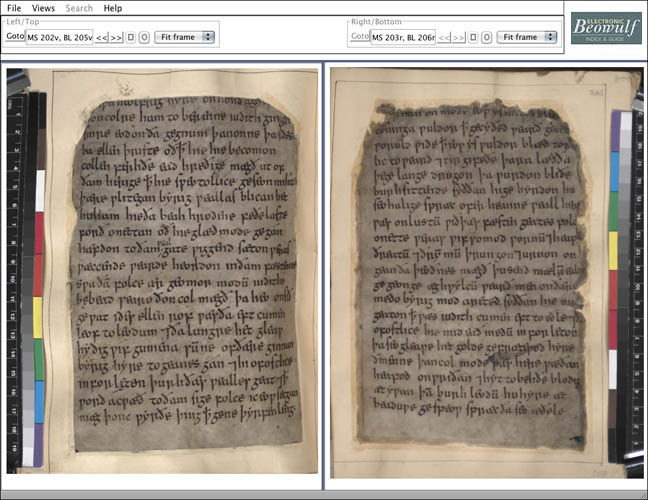Go to next folio in Right/Bottom panel
The image size is (648, 500).
click(x=459, y=37)
